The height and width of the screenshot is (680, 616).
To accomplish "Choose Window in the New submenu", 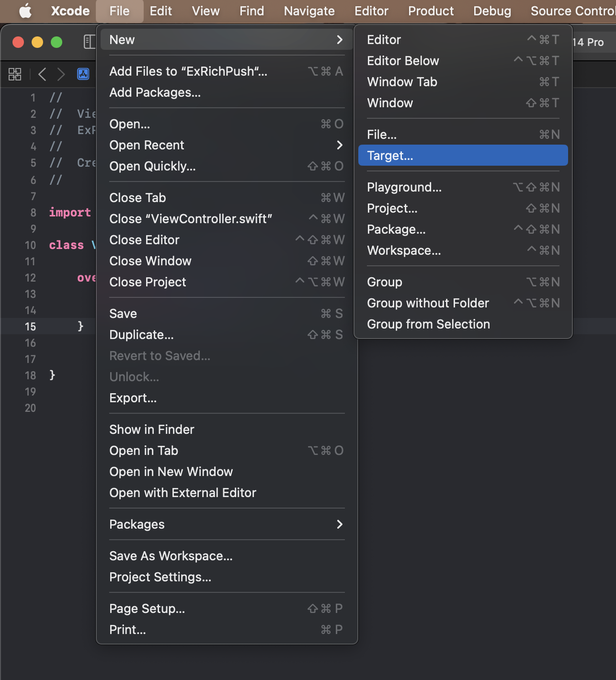I will [x=463, y=103].
